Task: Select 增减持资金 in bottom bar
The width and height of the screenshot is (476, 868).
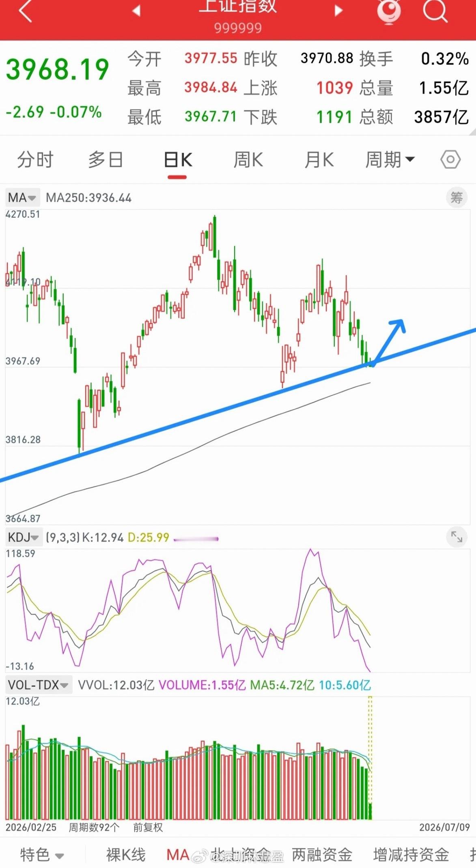Action: pos(411,855)
